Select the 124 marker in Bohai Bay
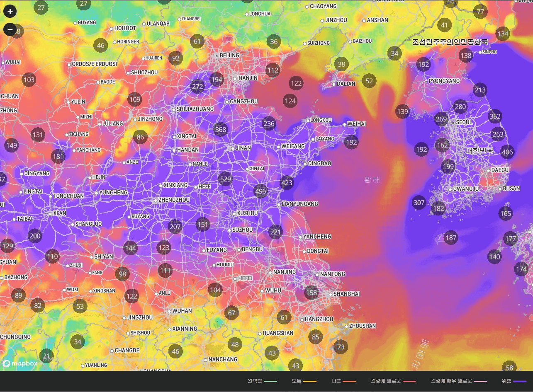This screenshot has height=392, width=533. (290, 100)
